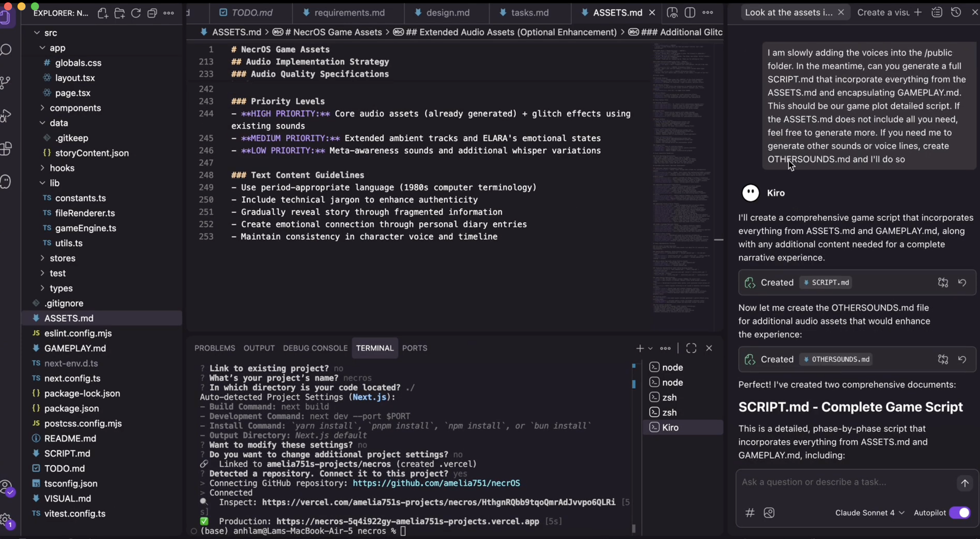Open chat history clock icon
This screenshot has width=980, height=539.
coord(956,12)
